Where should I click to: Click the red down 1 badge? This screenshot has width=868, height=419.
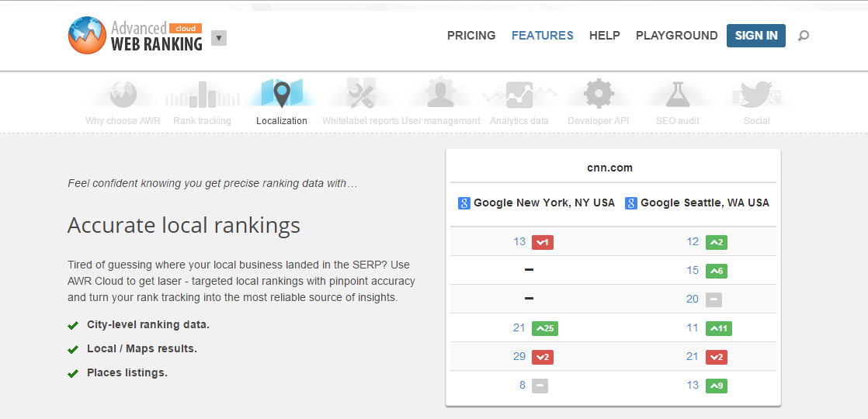click(543, 242)
